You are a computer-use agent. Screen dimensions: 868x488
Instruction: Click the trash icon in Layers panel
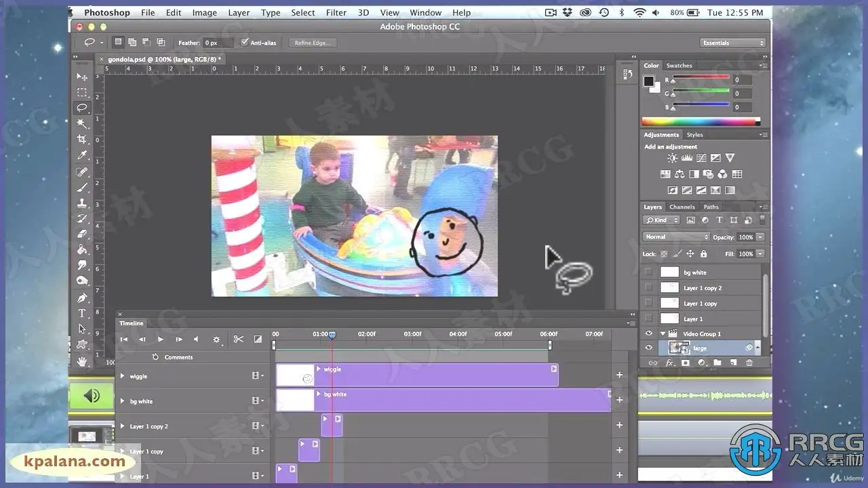(x=749, y=363)
